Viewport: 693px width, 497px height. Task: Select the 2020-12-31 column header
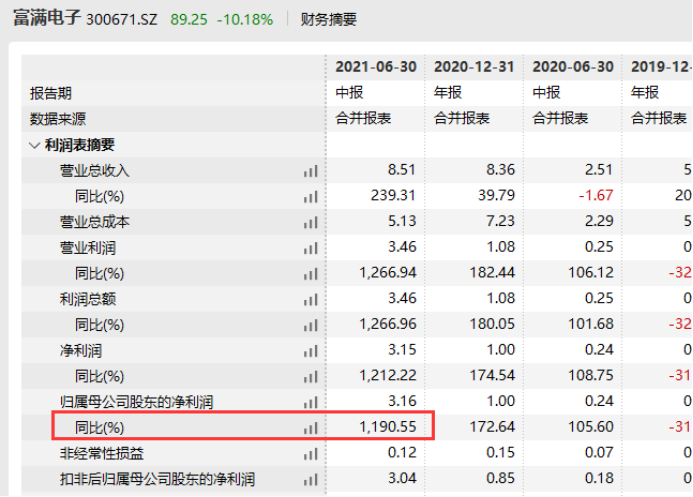pos(474,67)
